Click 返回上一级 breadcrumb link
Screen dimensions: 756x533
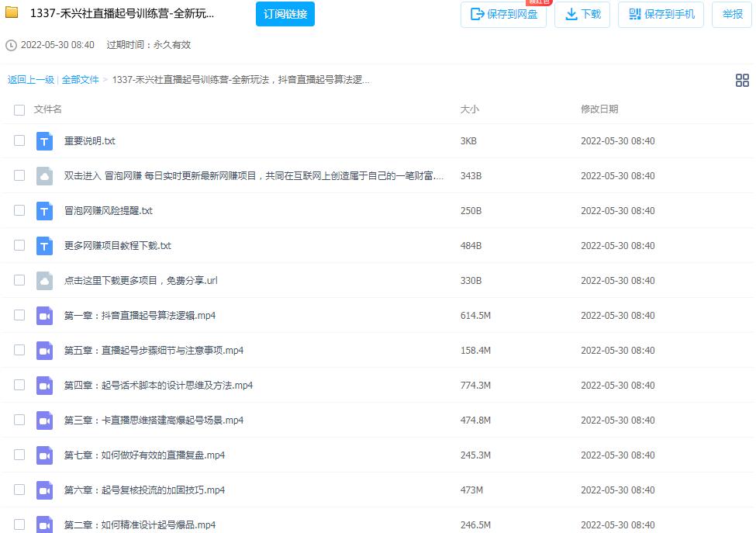[31, 80]
